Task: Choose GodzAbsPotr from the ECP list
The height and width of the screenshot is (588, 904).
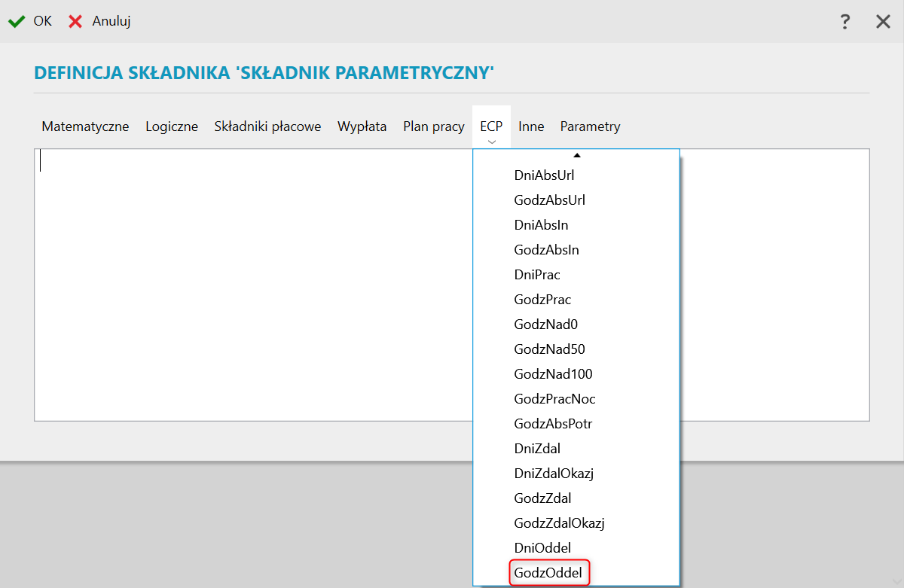Action: pos(553,424)
